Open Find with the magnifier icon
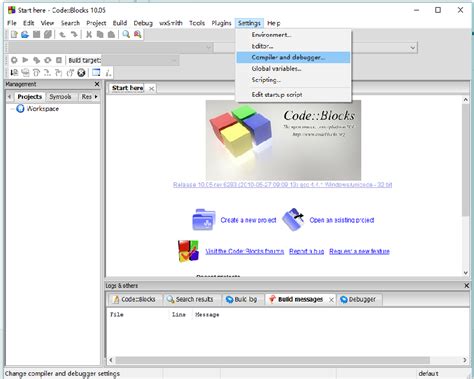This screenshot has height=379, width=474. pyautogui.click(x=126, y=34)
